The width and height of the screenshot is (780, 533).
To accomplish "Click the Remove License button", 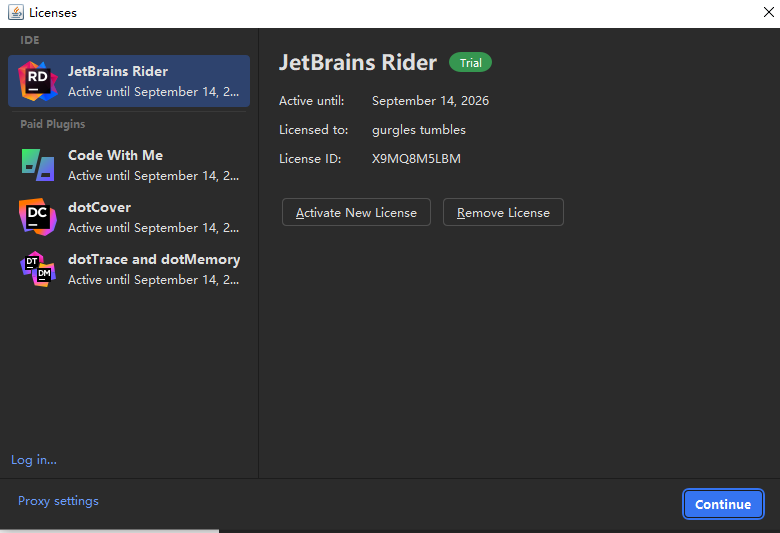I will [503, 213].
